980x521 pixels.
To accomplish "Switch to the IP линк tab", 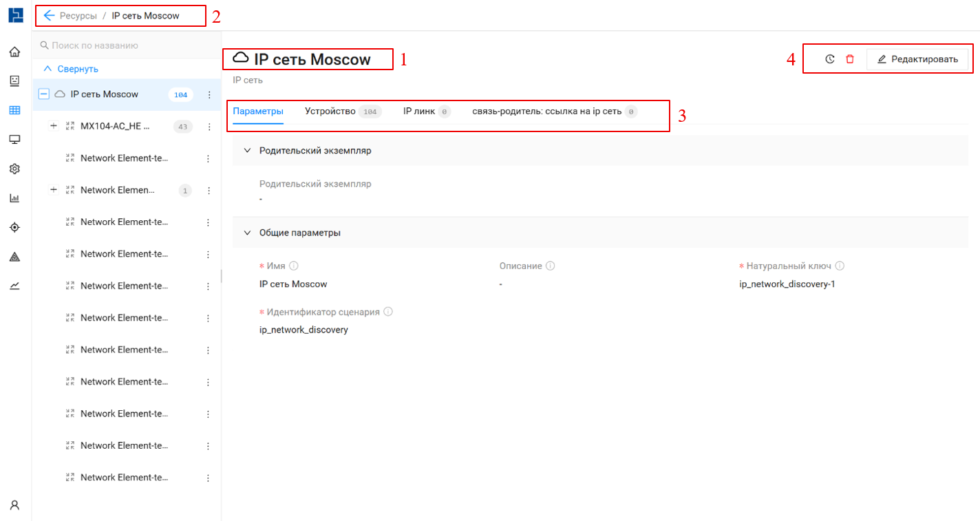I will coord(418,111).
